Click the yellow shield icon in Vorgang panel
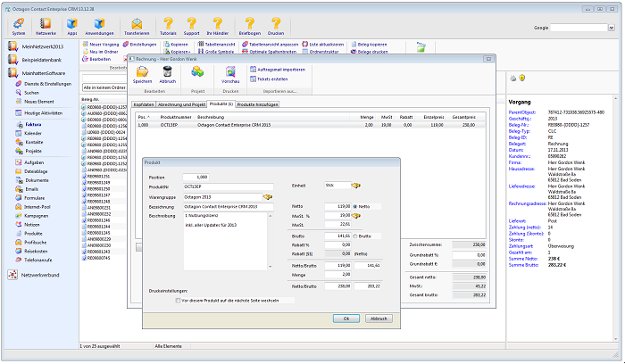Image resolution: width=625 pixels, height=364 pixels. pos(522,78)
